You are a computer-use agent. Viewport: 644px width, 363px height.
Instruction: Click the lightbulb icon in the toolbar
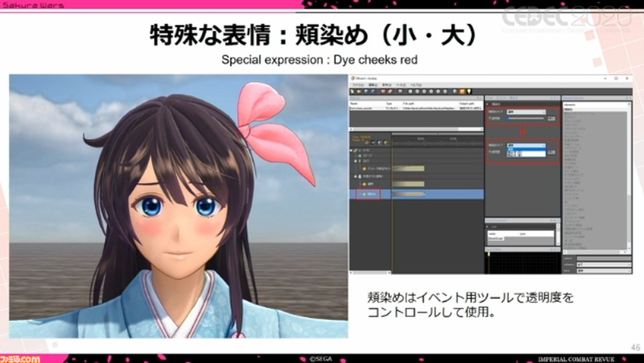pos(469,92)
